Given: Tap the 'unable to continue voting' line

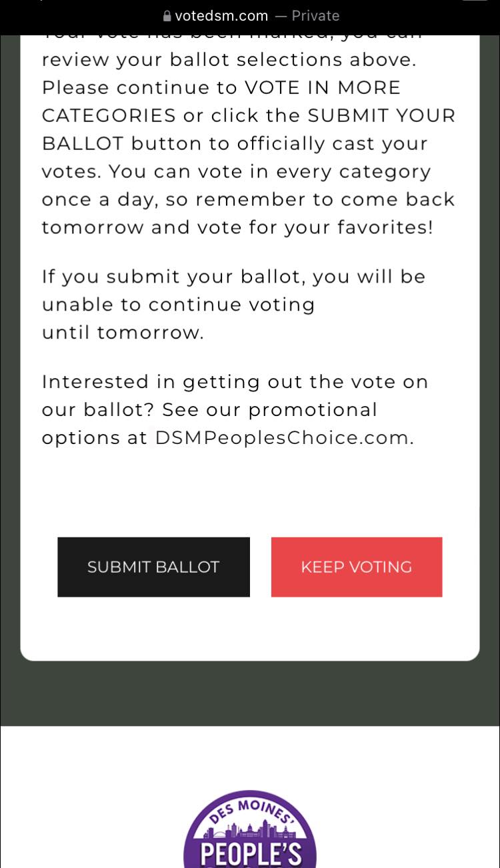Looking at the screenshot, I should (178, 304).
